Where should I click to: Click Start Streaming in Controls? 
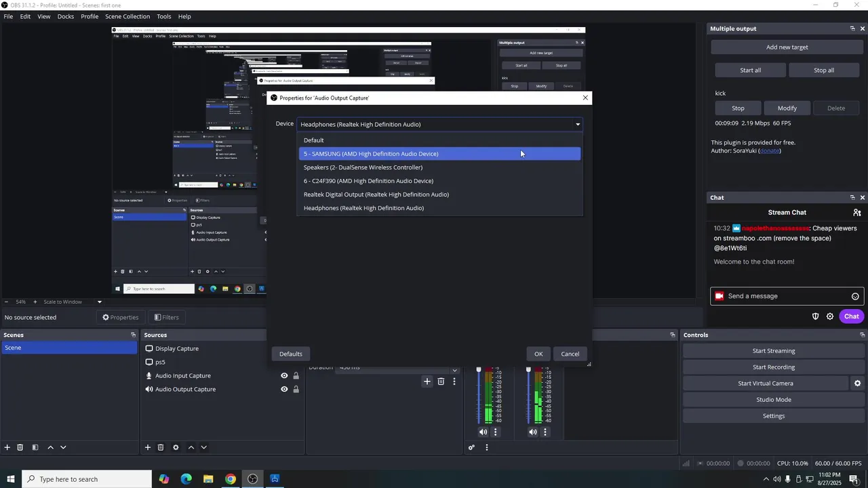[774, 351]
